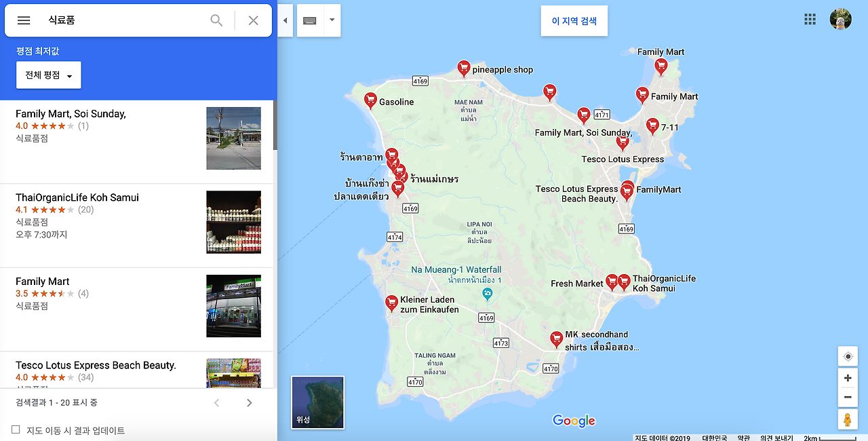Zoom out on the map
This screenshot has height=441, width=868.
(848, 397)
